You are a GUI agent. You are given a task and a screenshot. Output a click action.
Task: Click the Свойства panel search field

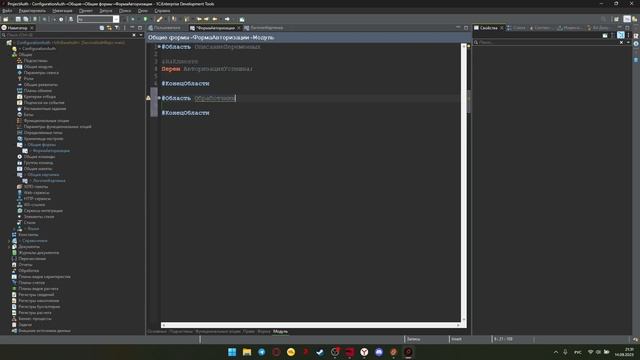pyautogui.click(x=547, y=42)
